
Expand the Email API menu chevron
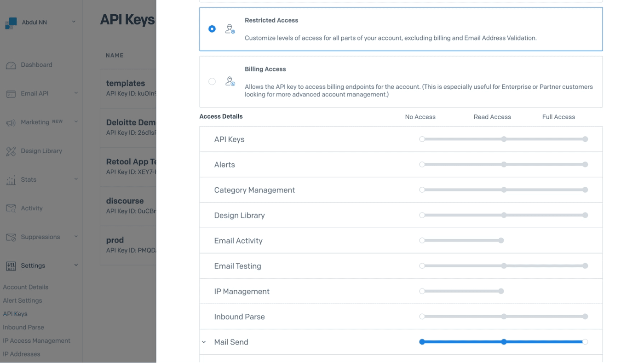coord(76,93)
